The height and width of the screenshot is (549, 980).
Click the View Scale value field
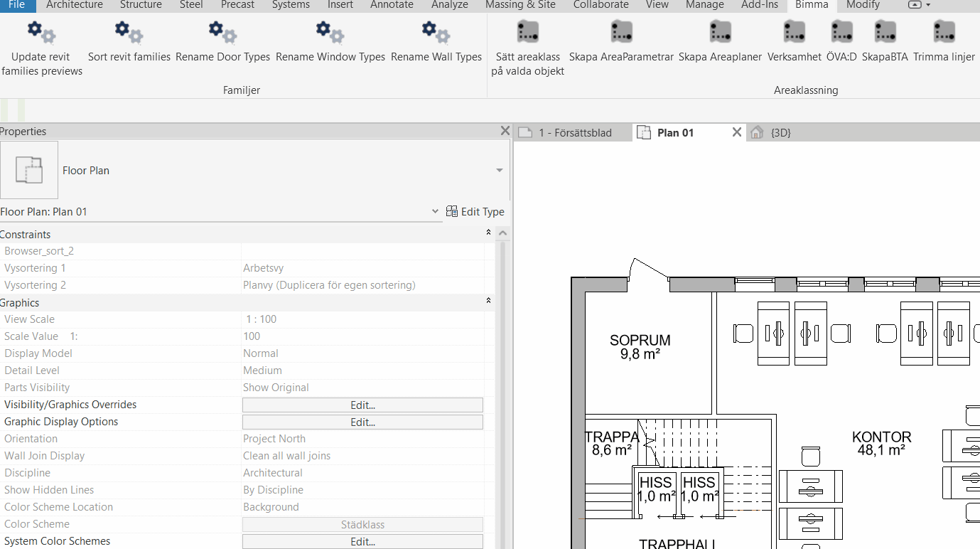[362, 319]
